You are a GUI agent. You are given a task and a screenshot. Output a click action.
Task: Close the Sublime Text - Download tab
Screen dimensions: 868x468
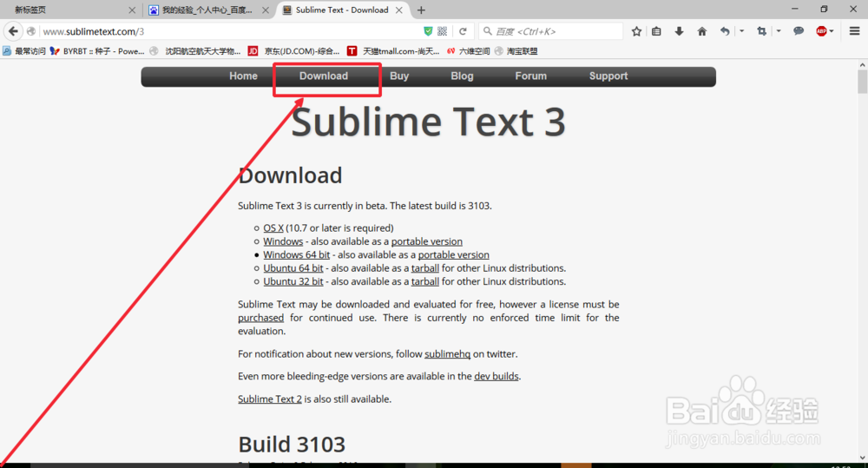[x=399, y=10]
